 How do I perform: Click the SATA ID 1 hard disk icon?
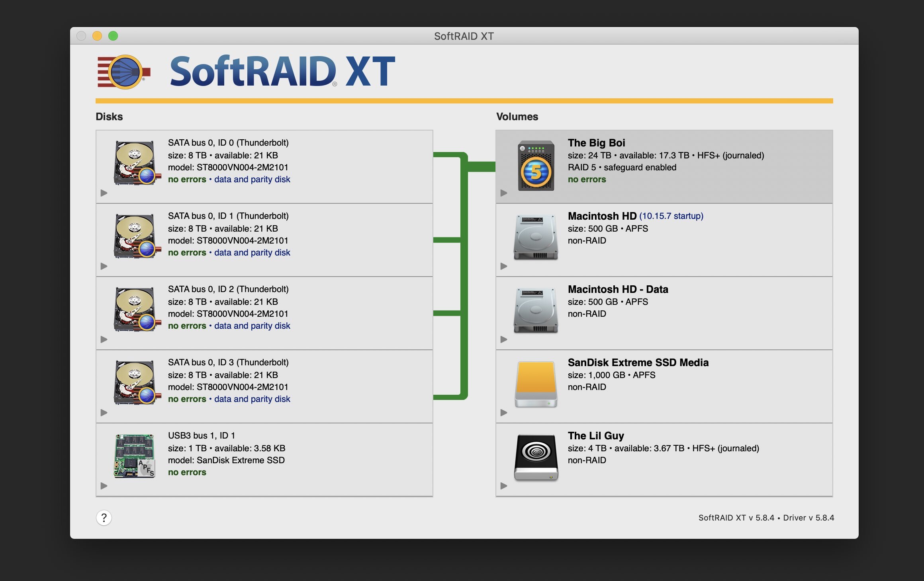tap(137, 236)
